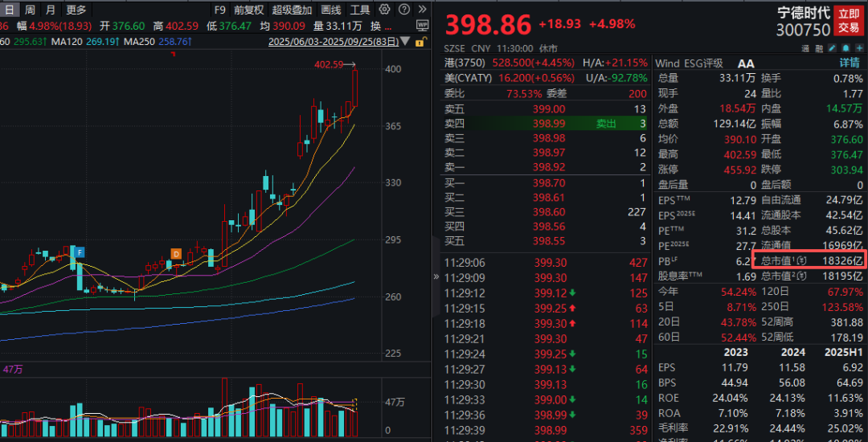Click the double-arrow overflow icon in the chart toolbar

(x=422, y=10)
